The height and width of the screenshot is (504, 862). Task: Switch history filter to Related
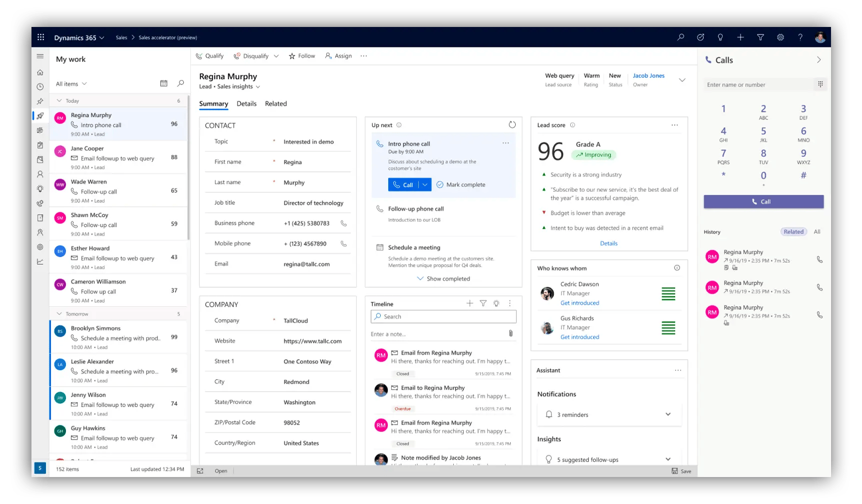794,232
